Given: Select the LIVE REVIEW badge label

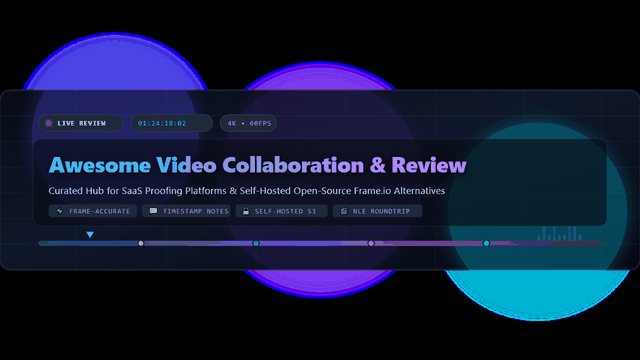Looking at the screenshot, I should click(x=81, y=123).
